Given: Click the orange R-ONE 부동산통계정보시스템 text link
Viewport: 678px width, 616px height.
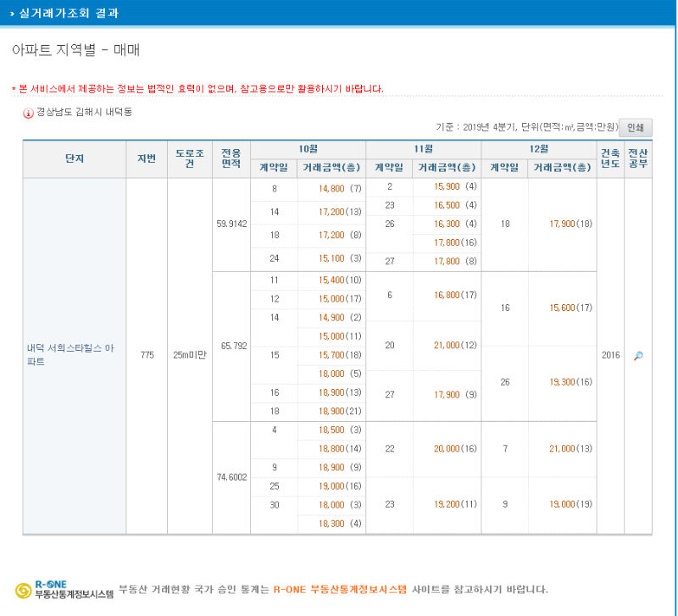Looking at the screenshot, I should [x=340, y=590].
